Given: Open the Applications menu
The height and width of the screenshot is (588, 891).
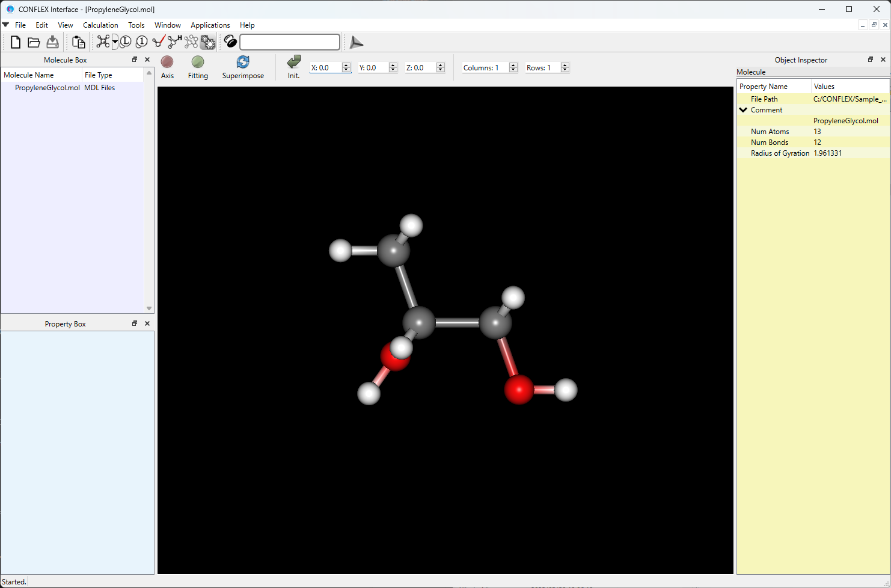Looking at the screenshot, I should (210, 25).
